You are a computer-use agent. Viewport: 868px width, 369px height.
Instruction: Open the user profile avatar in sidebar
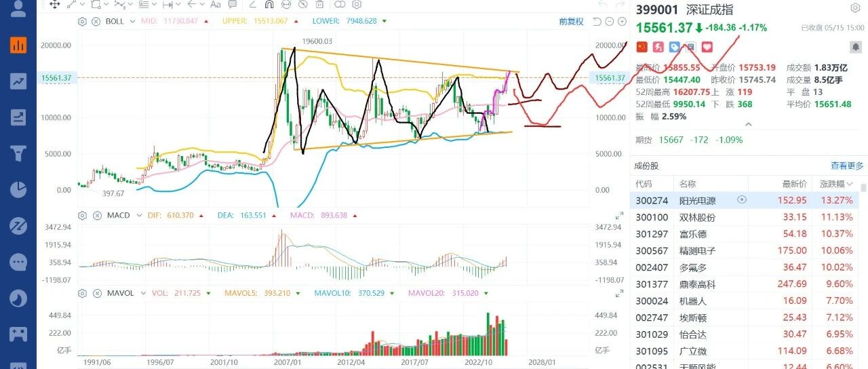click(18, 8)
